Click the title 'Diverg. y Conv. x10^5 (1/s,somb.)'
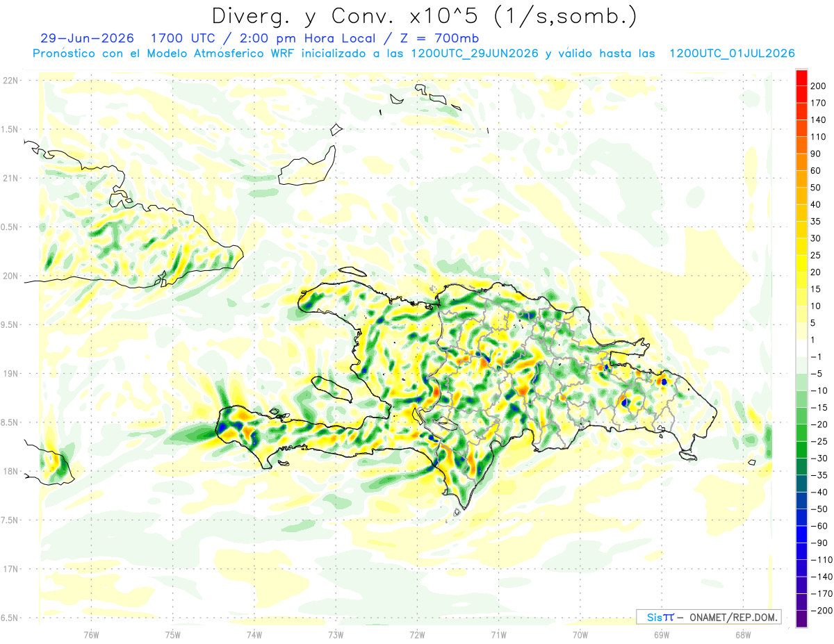The height and width of the screenshot is (644, 834). (423, 16)
